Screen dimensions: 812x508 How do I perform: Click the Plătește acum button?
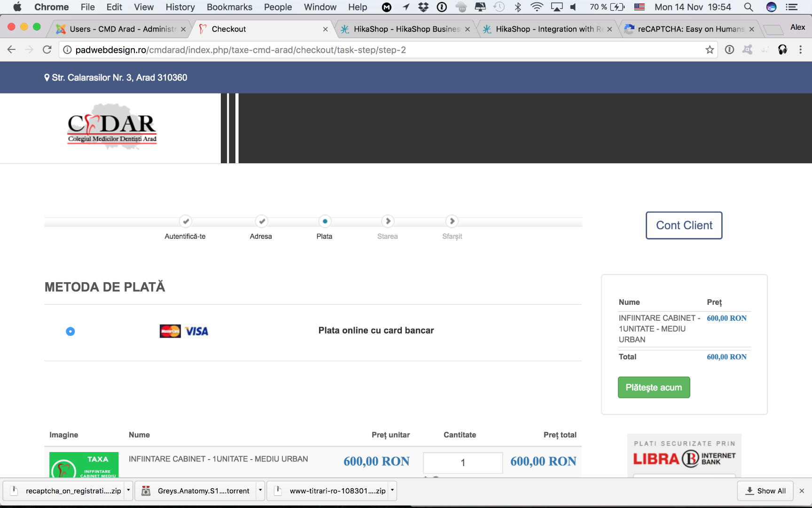pos(654,388)
